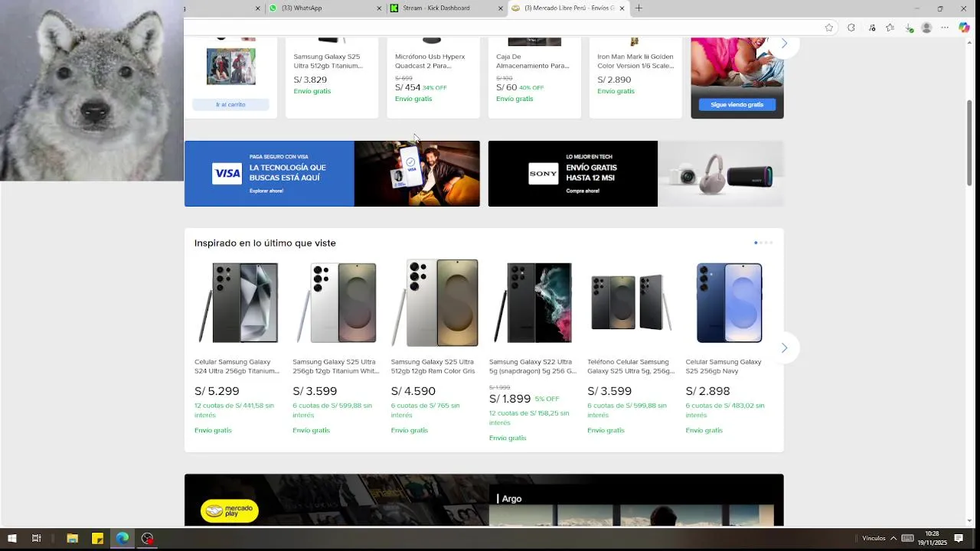980x551 pixels.
Task: Open the Edge downloads icon
Action: 909,28
